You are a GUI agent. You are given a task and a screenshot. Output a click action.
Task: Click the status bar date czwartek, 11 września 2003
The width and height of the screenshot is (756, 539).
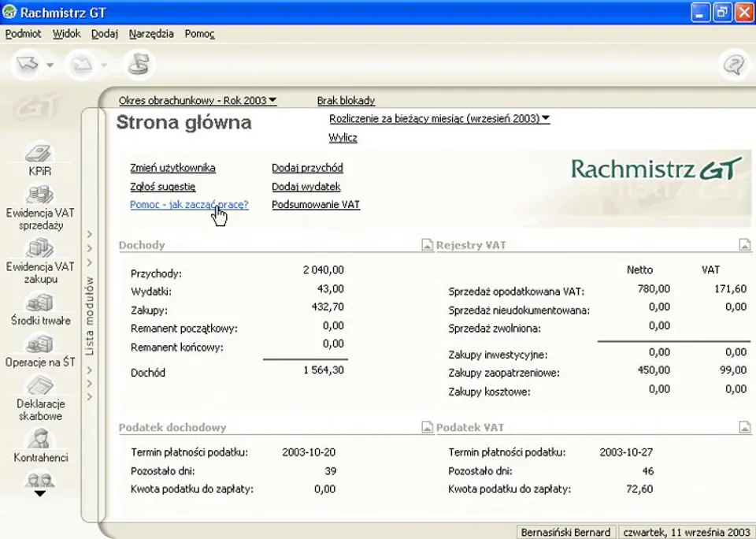pyautogui.click(x=687, y=532)
